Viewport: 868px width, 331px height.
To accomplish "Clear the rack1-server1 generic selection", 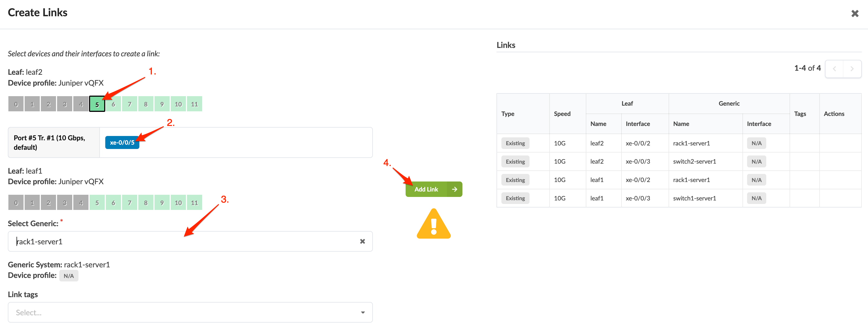I will [x=362, y=241].
